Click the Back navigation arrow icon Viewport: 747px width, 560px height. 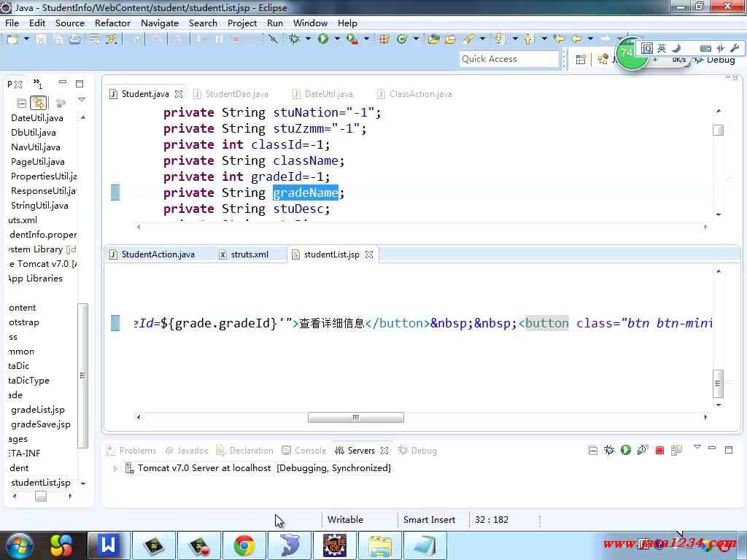[x=576, y=39]
